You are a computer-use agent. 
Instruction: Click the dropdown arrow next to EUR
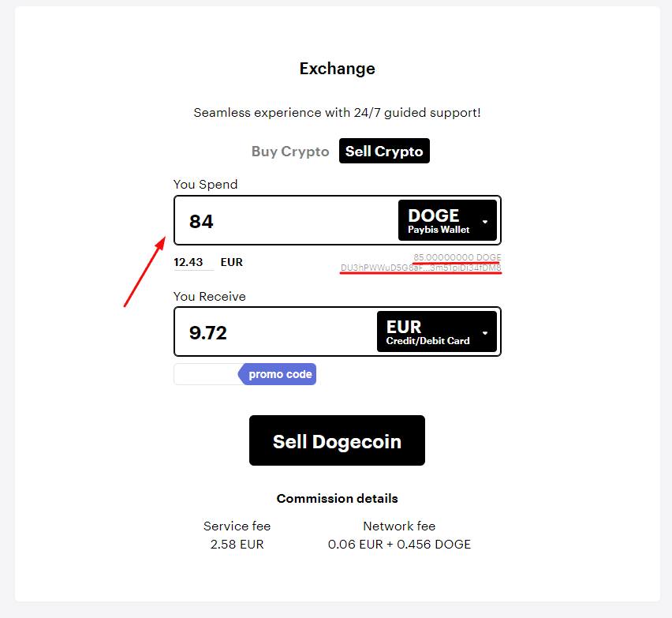point(485,333)
